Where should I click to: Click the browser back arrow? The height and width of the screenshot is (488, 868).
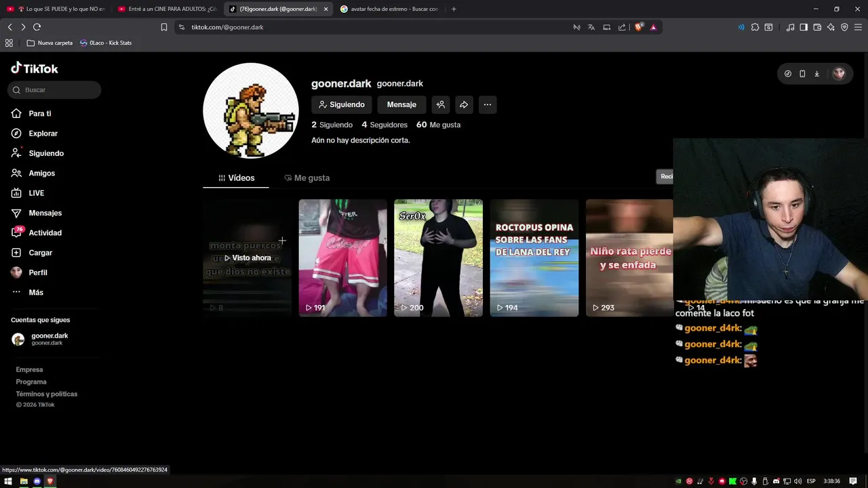point(9,27)
